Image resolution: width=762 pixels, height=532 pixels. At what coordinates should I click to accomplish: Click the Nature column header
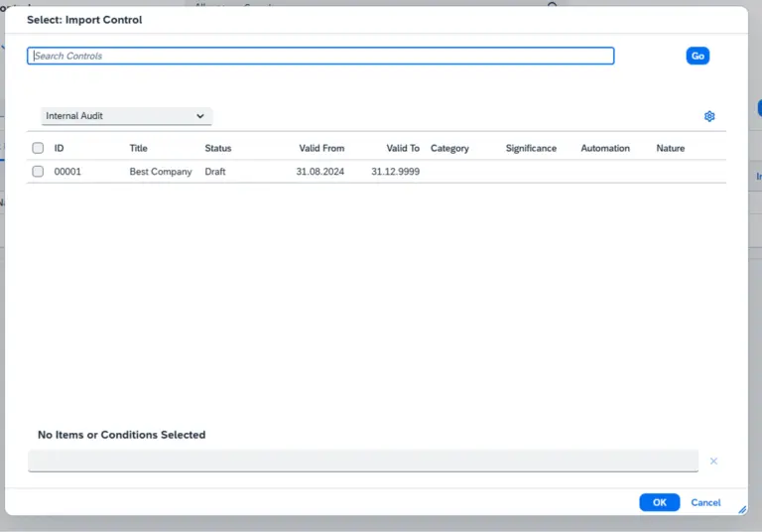671,148
